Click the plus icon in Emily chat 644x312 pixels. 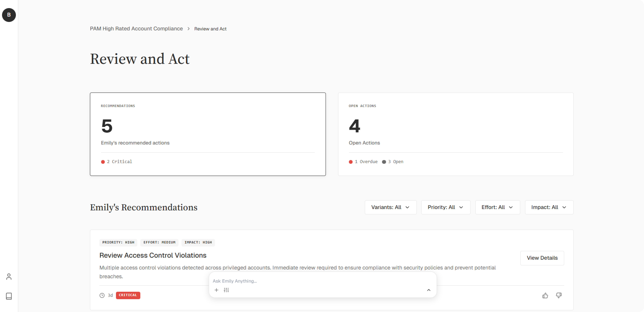coord(216,290)
